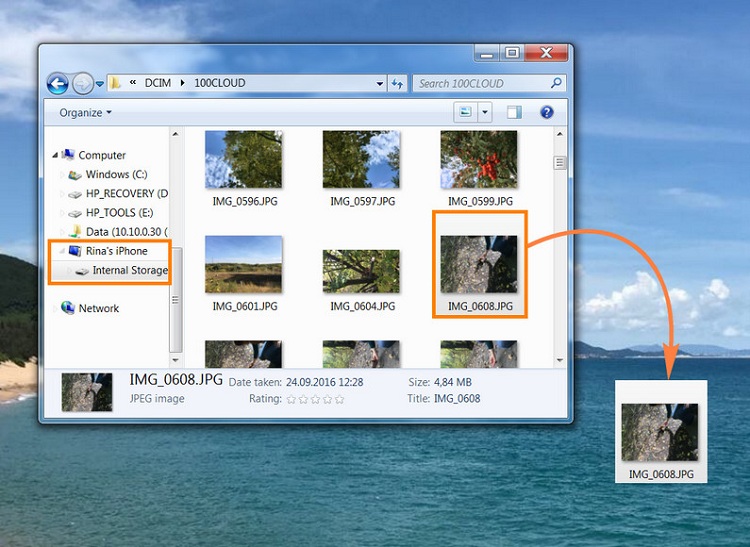The height and width of the screenshot is (547, 750).
Task: Select Network in the navigation pane
Action: pyautogui.click(x=98, y=308)
